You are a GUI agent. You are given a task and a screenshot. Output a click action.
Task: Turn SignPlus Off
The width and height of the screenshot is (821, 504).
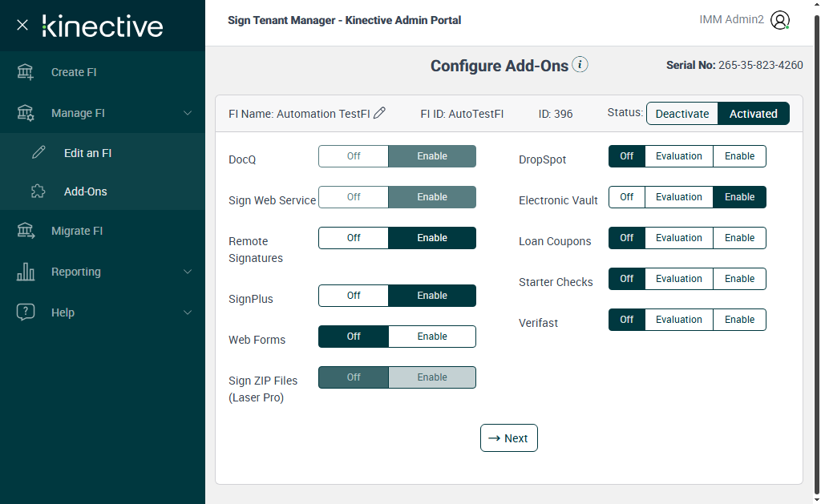click(354, 295)
